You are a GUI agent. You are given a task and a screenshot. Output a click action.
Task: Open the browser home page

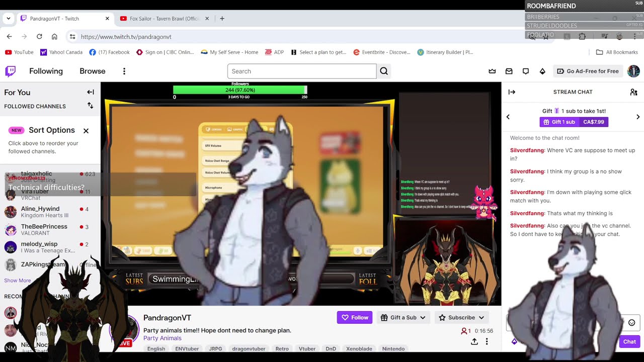[54, 37]
